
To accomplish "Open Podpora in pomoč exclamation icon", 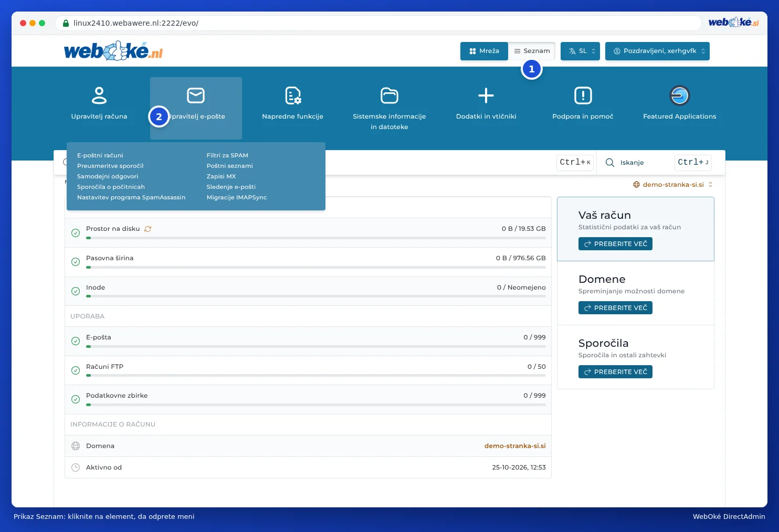I will pos(583,95).
